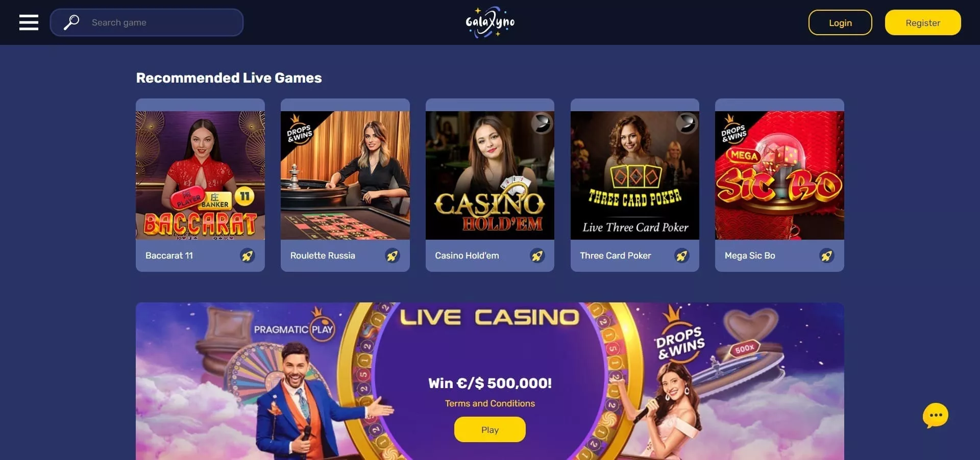Click the Galaxyno logo
The height and width of the screenshot is (460, 980).
pos(490,22)
